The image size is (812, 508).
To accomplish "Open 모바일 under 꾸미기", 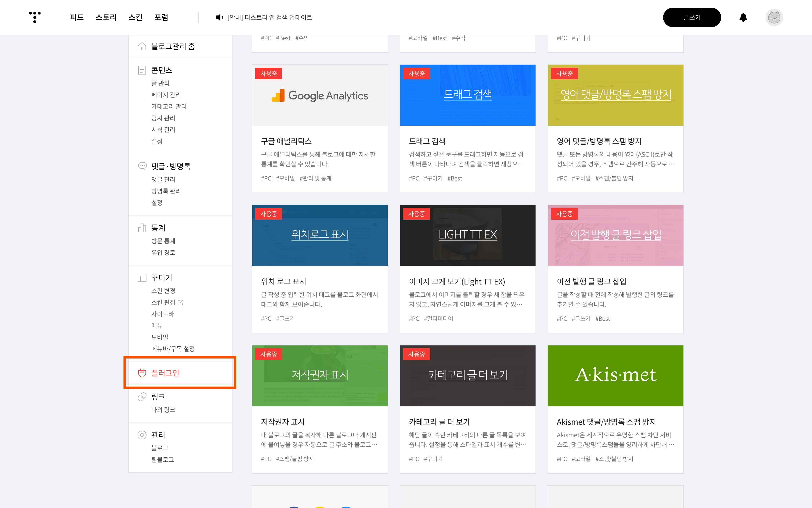I will [x=160, y=337].
